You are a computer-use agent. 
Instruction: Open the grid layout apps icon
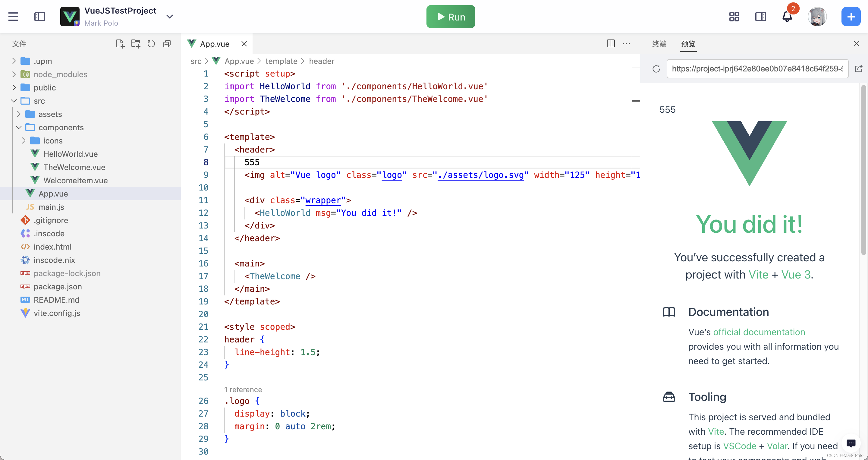tap(734, 17)
